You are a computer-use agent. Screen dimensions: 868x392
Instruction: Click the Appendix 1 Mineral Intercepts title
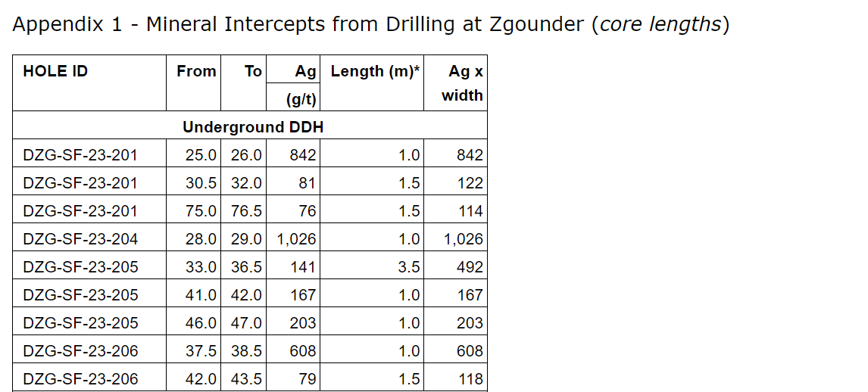click(371, 25)
